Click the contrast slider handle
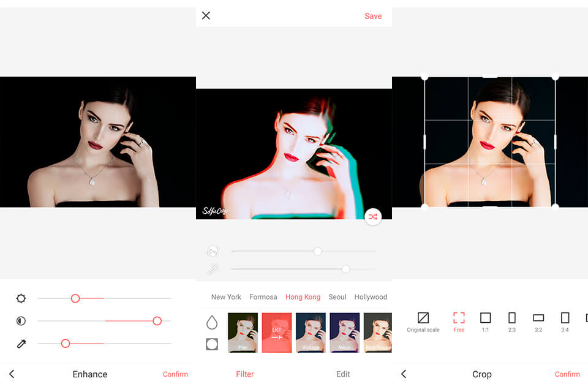 click(157, 321)
